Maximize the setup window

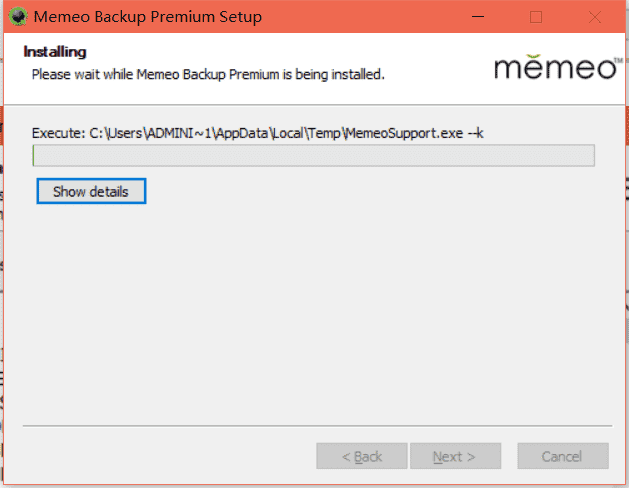click(x=536, y=17)
